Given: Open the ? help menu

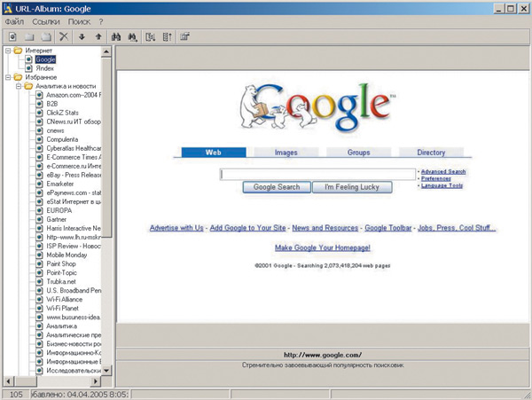Looking at the screenshot, I should (x=101, y=21).
